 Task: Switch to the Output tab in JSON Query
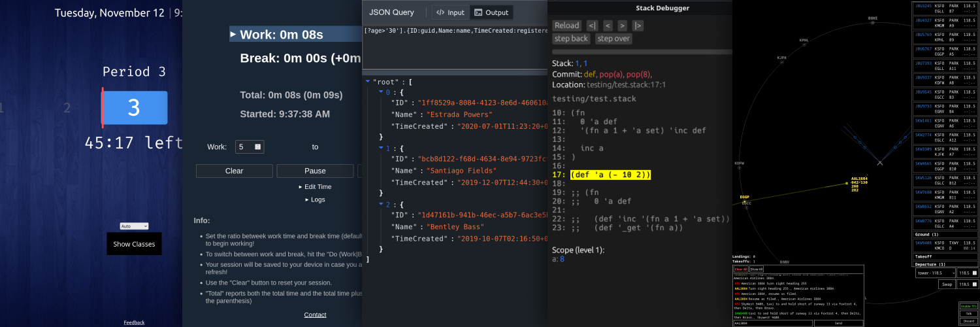pos(491,12)
